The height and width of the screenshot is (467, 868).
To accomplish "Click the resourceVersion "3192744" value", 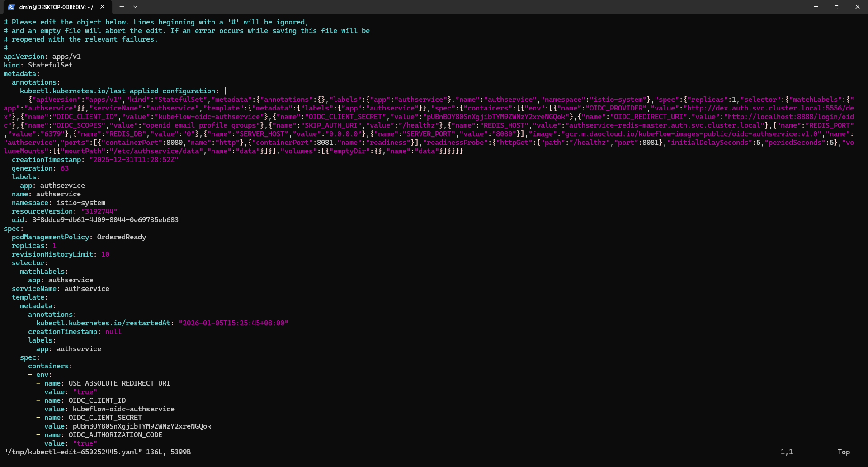I will [x=99, y=211].
